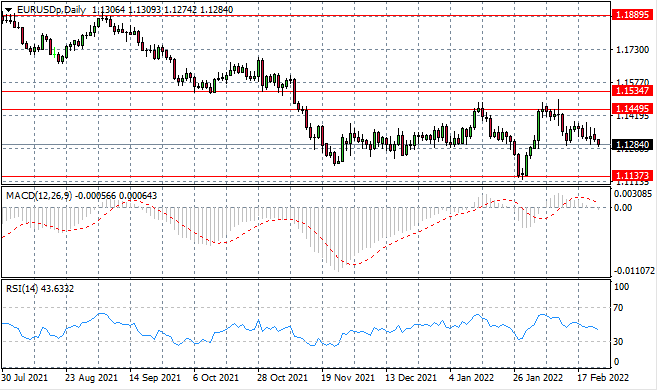Screen dimensions: 657x390
Task: Click the 4 Jan 2022 date label
Action: click(471, 377)
